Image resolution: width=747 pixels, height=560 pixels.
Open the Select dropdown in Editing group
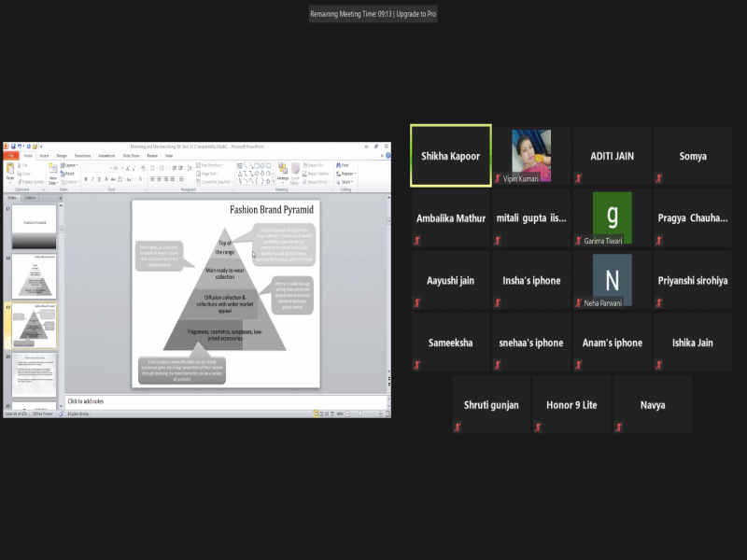[345, 182]
